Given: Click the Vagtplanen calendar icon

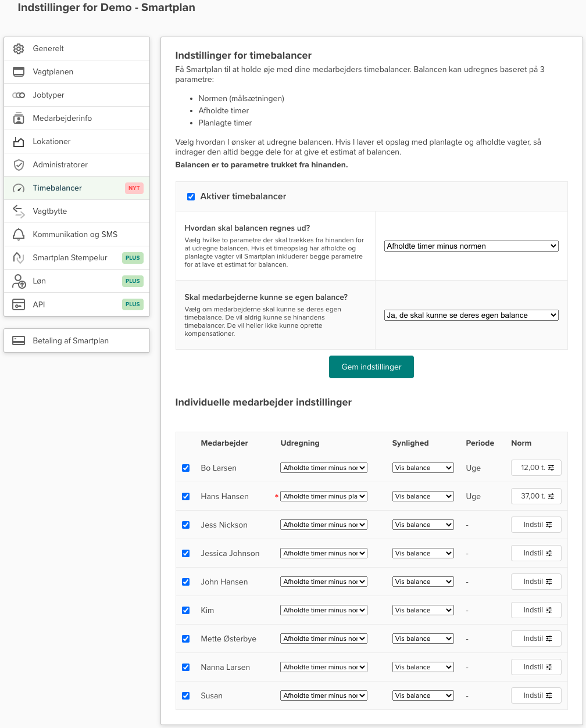Looking at the screenshot, I should point(19,72).
